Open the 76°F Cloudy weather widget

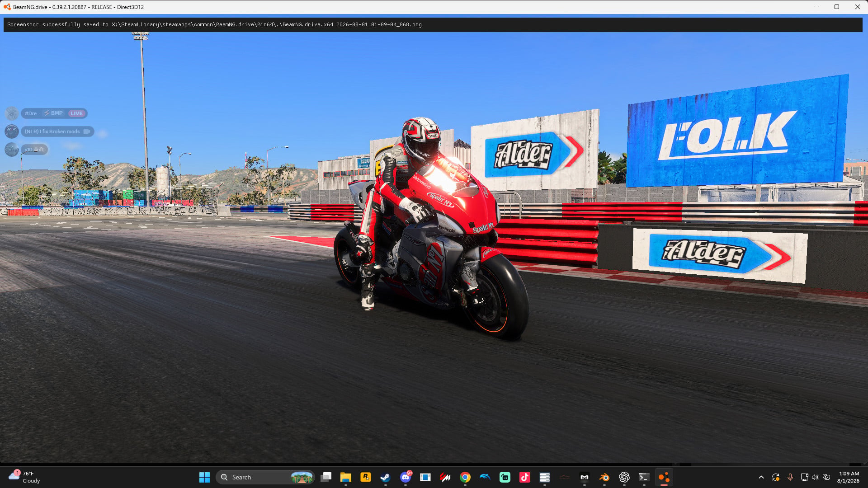click(x=24, y=477)
